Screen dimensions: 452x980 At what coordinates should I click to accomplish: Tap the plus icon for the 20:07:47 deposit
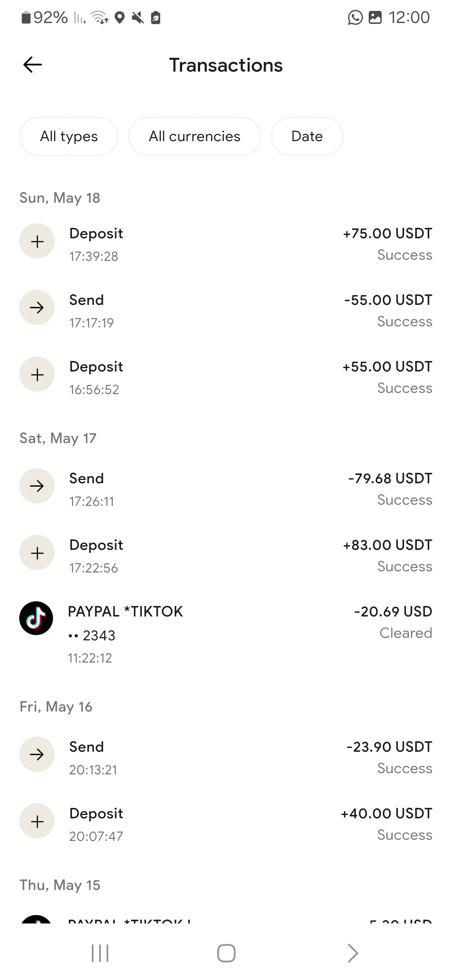[x=37, y=821]
